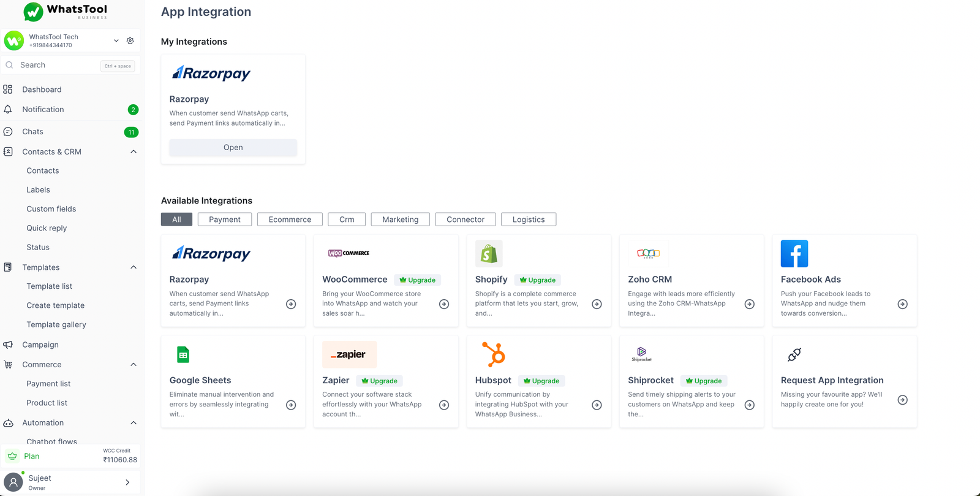Open WooCommerce card arrow icon
This screenshot has width=980, height=496.
444,304
